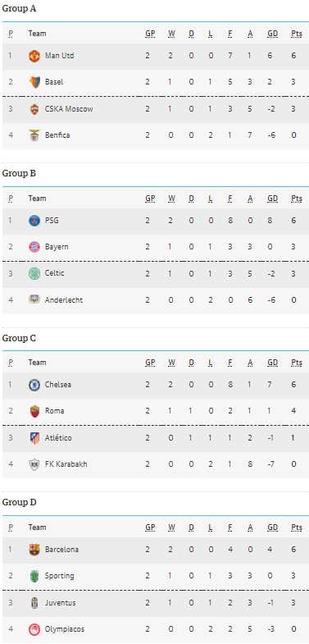Click the Basel club crest icon
Image resolution: width=309 pixels, height=644 pixels.
[x=34, y=82]
